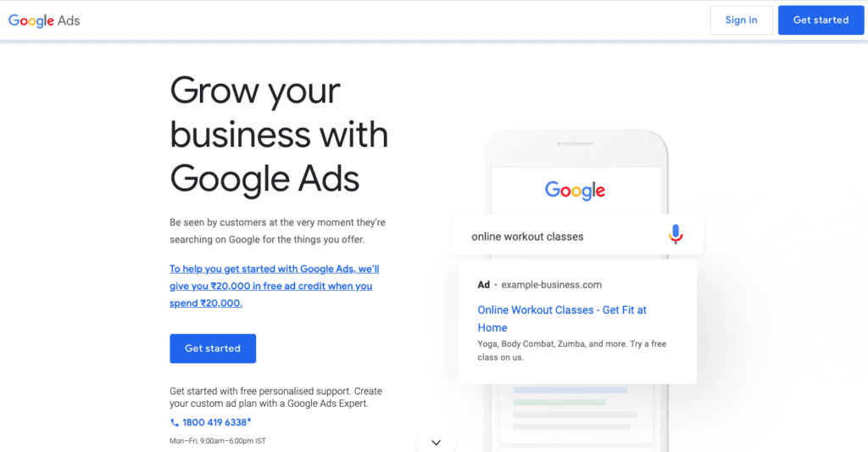The width and height of the screenshot is (868, 452).
Task: Select the 'Grow your business with Google Ads' heading
Action: point(279,135)
